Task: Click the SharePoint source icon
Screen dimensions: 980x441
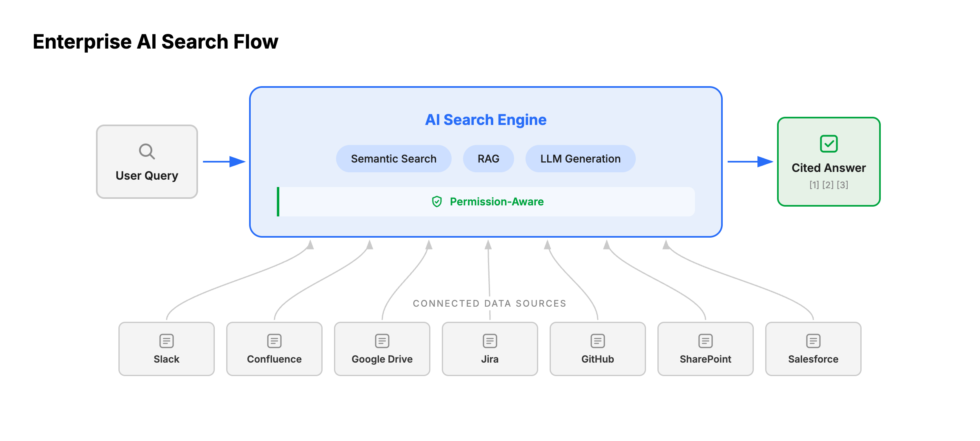Action: pyautogui.click(x=705, y=340)
